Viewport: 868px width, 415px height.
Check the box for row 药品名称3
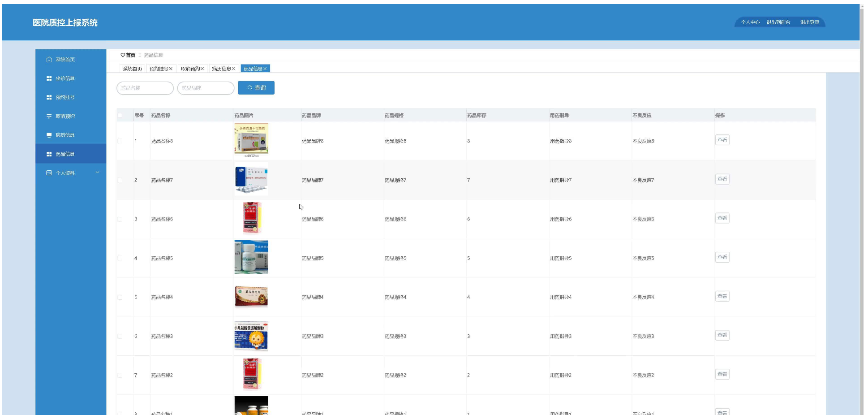point(120,336)
